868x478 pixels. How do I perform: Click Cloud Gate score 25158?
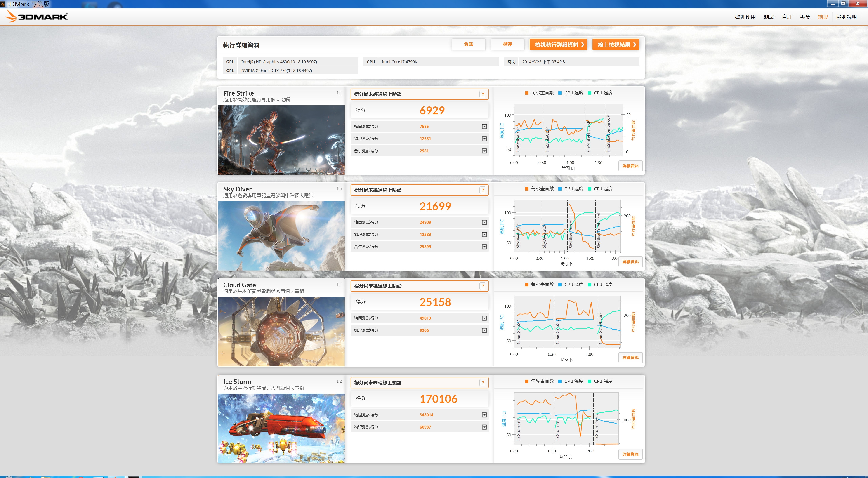point(435,302)
